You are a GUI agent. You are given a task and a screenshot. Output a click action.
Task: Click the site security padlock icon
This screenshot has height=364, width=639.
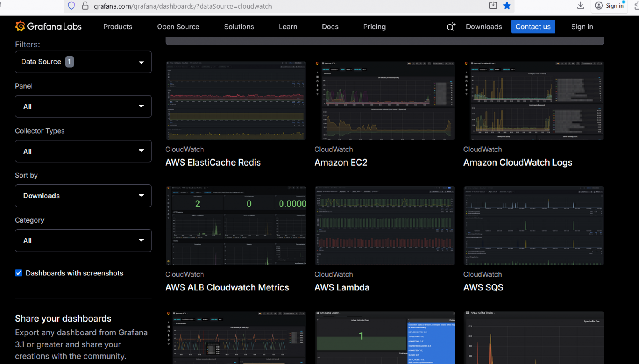pos(85,6)
